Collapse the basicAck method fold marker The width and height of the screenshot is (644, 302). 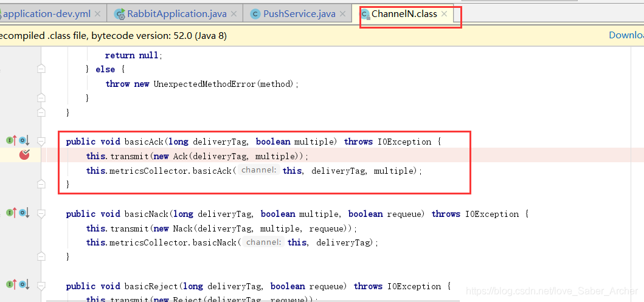[x=41, y=142]
